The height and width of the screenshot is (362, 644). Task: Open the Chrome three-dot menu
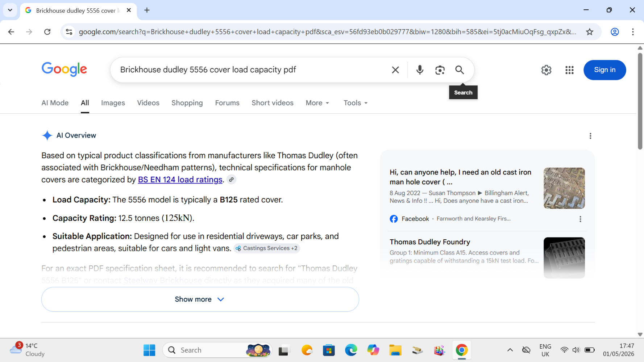point(633,32)
